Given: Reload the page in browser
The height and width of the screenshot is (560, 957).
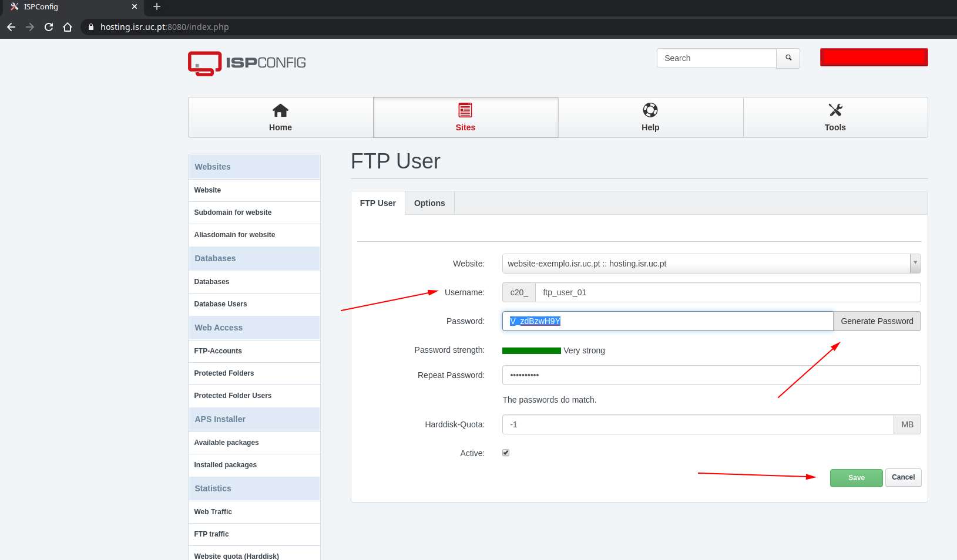Looking at the screenshot, I should 49,27.
